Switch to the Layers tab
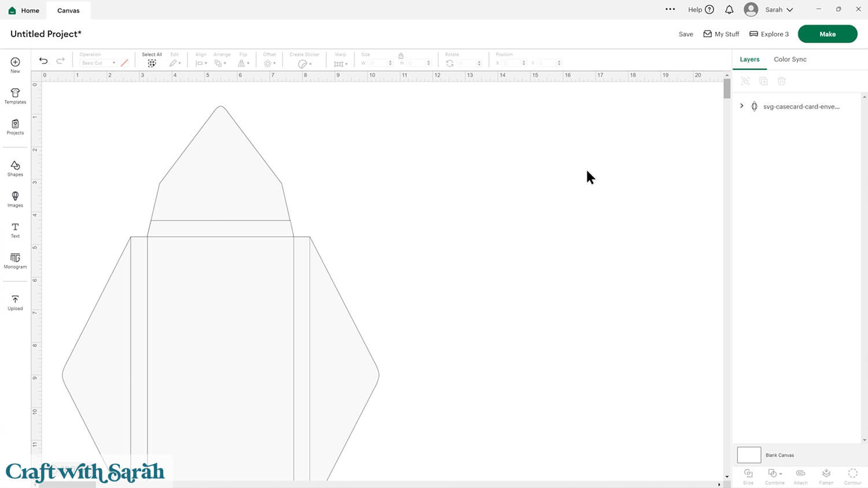The height and width of the screenshot is (488, 868). [x=749, y=59]
